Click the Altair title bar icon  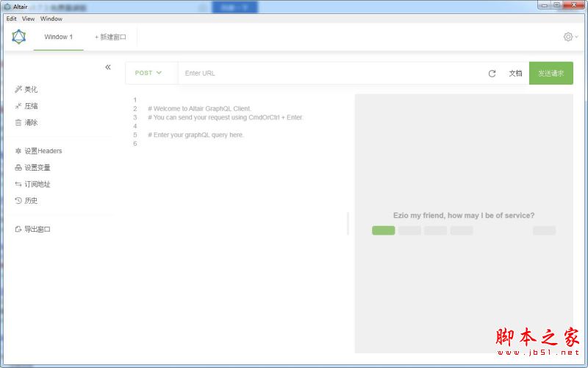coord(7,7)
